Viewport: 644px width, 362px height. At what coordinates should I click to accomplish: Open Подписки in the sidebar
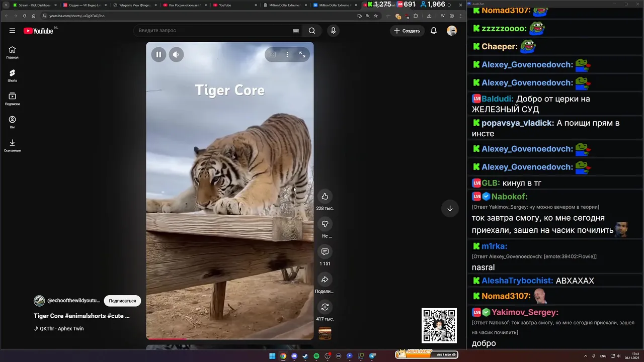[12, 99]
